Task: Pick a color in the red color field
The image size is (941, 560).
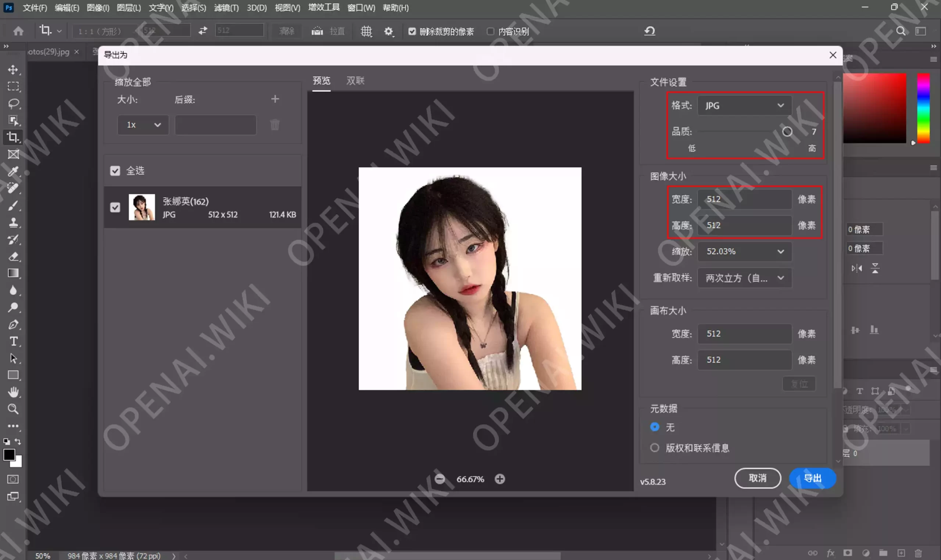Action: pos(874,108)
